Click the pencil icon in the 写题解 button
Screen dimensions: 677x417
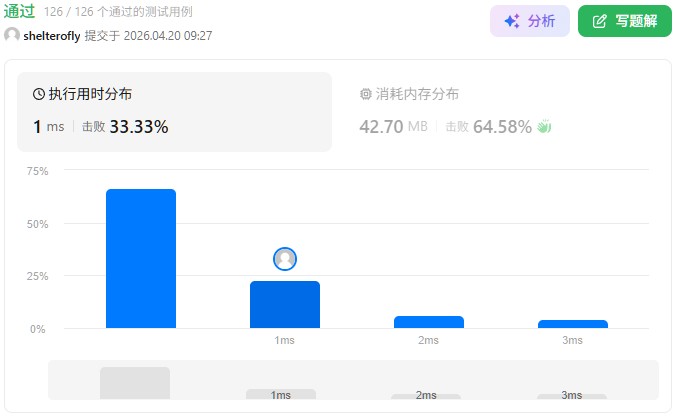click(x=600, y=21)
